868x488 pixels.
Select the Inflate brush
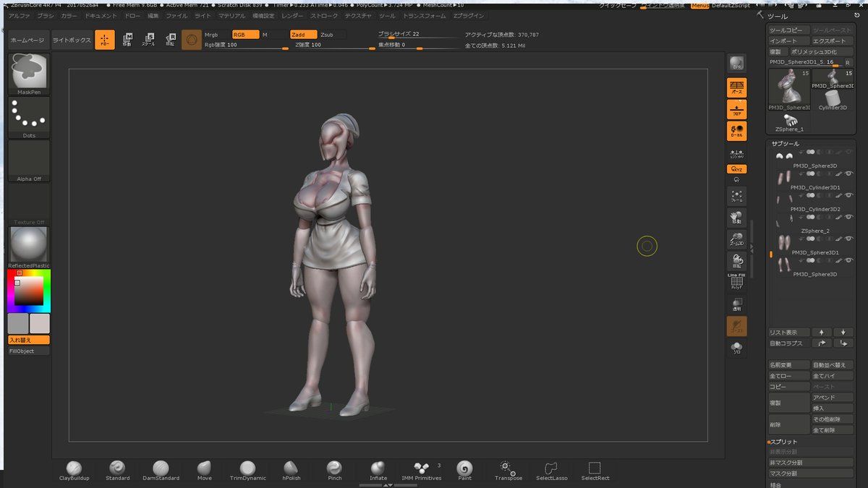(x=378, y=469)
